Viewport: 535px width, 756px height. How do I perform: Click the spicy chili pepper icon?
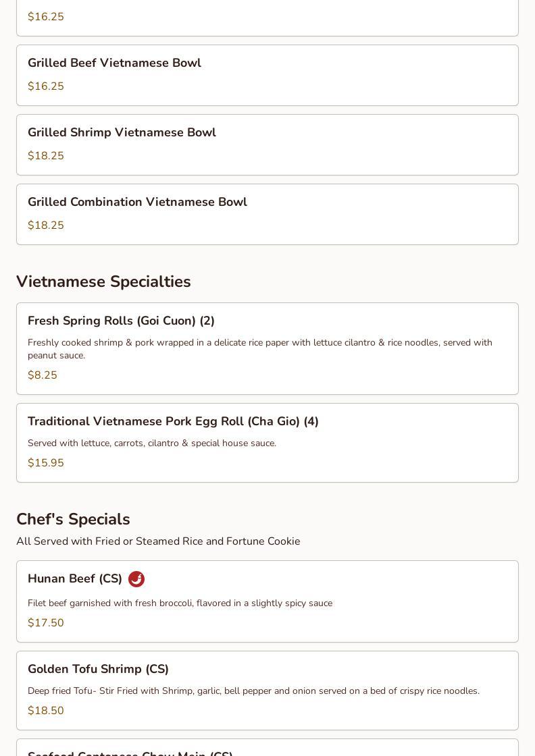[x=136, y=579]
